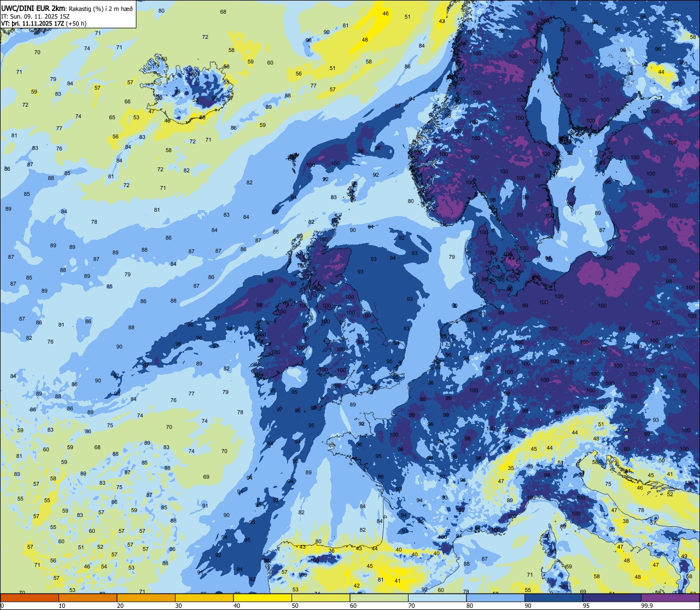Pick the 95–99.9 navy legend swatch
The width and height of the screenshot is (700, 610).
612,598
